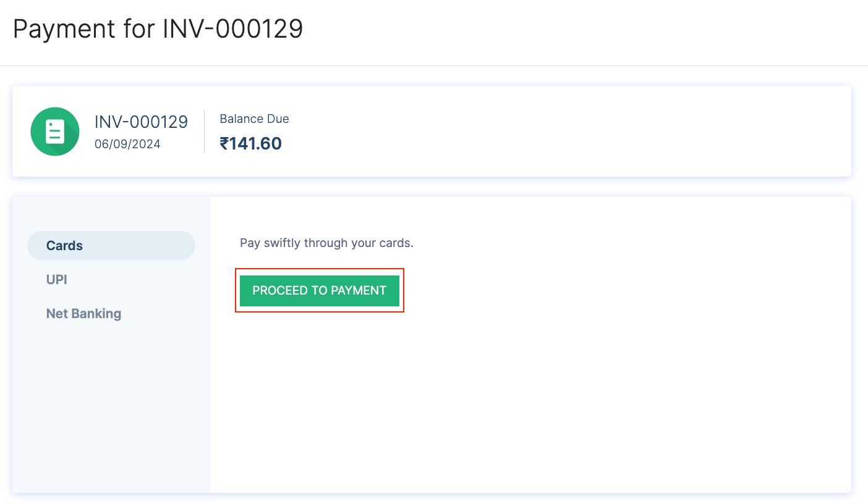Select the receipt icon beside INV-000129
The height and width of the screenshot is (504, 868).
point(55,131)
